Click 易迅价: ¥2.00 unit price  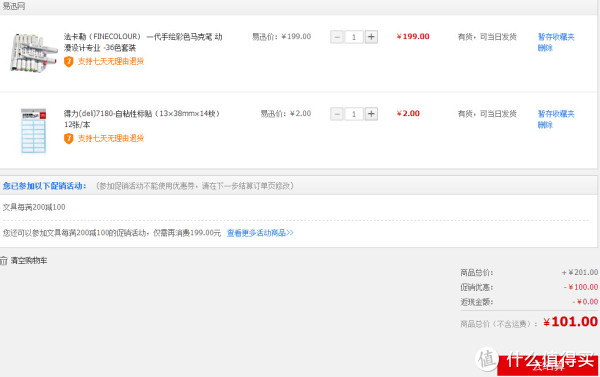pyautogui.click(x=286, y=114)
